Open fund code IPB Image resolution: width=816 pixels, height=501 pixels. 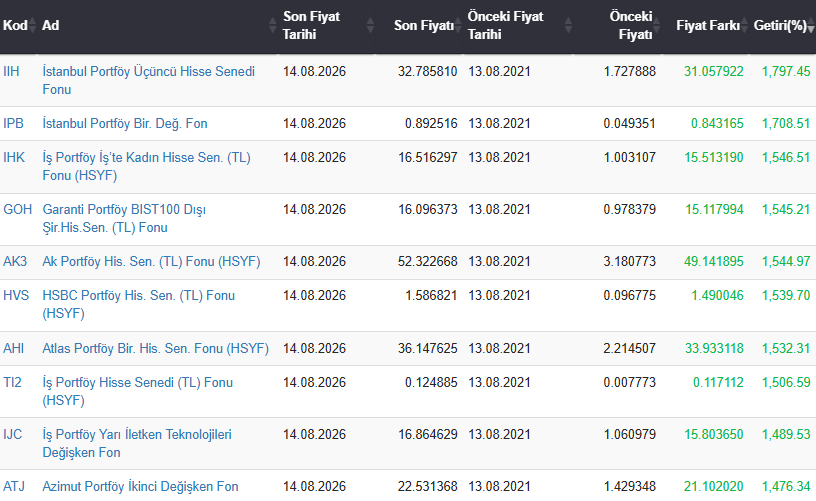(x=14, y=123)
